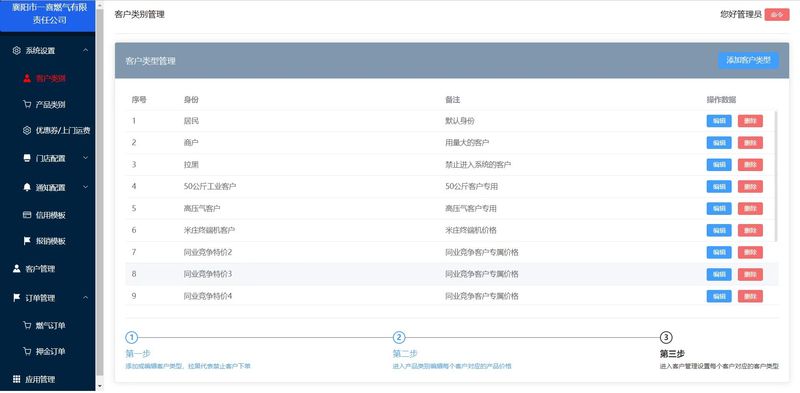800x393 pixels.
Task: Collapse the 系统设置 menu chevron
Action: click(85, 50)
